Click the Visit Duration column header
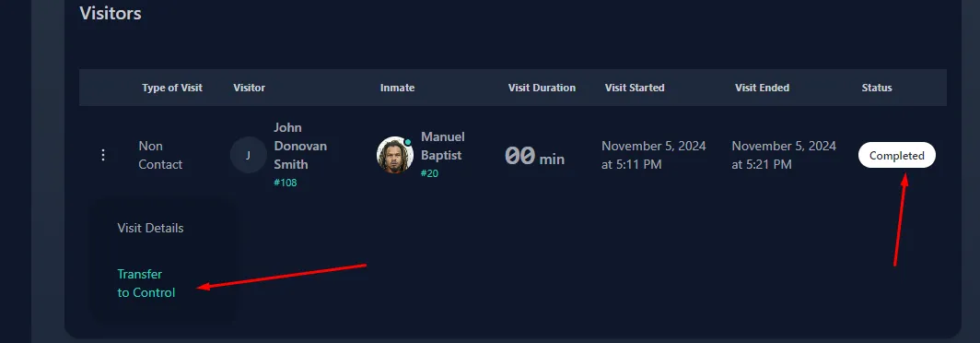This screenshot has width=980, height=343. click(542, 88)
